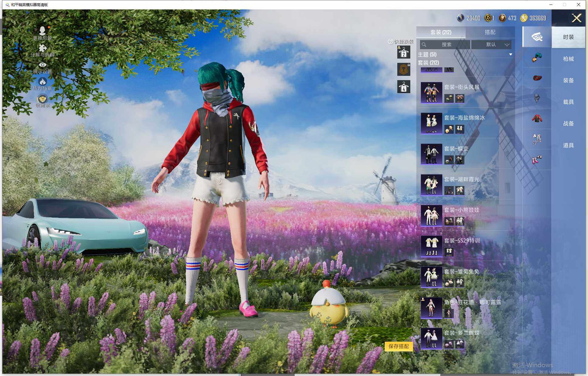Select the lips/face category icon

point(537,78)
